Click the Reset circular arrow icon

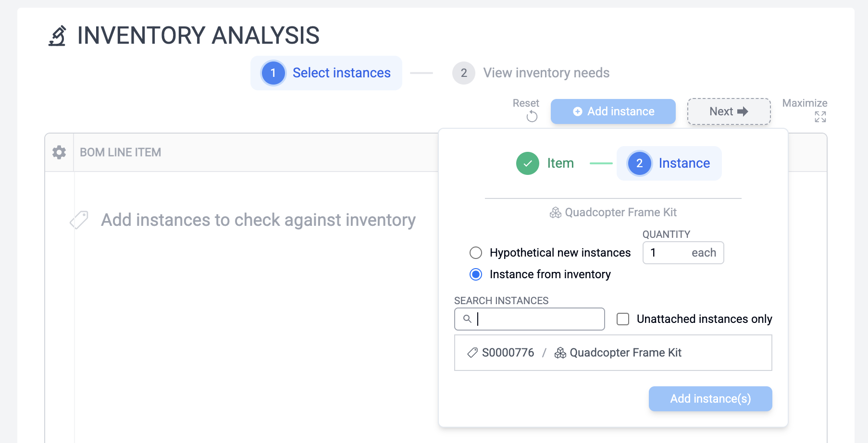532,115
